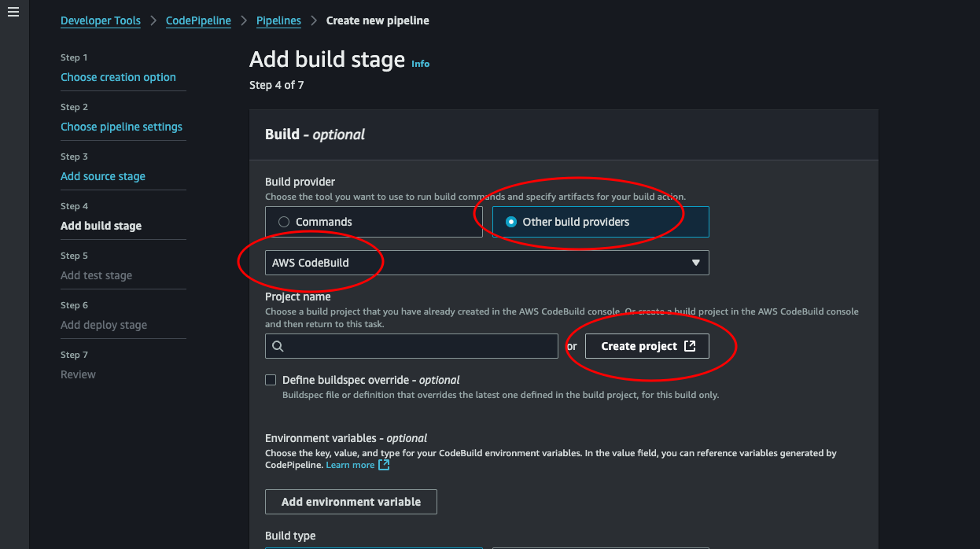Click the Add environment variable button
980x549 pixels.
click(351, 501)
